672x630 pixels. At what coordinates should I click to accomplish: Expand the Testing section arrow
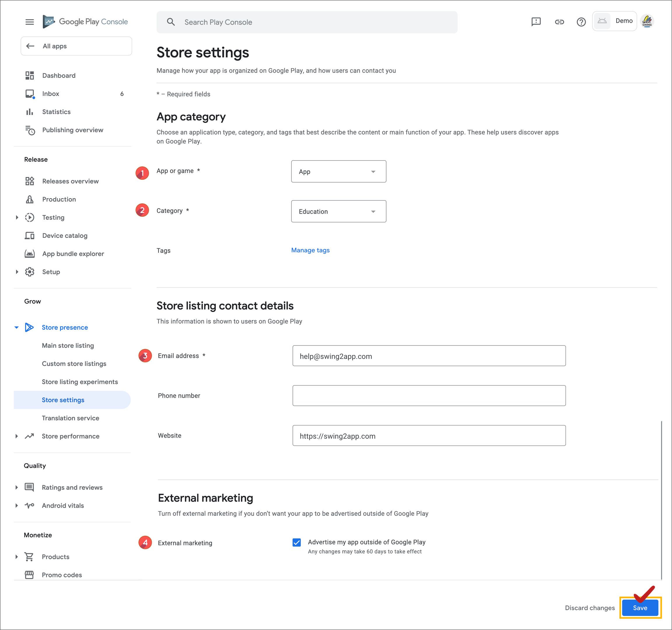point(17,217)
